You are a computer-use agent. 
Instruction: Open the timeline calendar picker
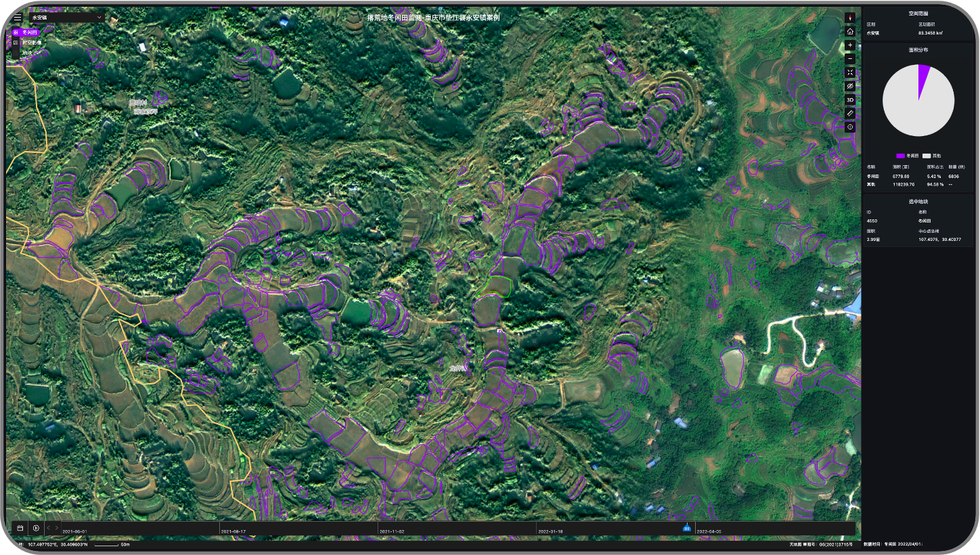(x=20, y=528)
